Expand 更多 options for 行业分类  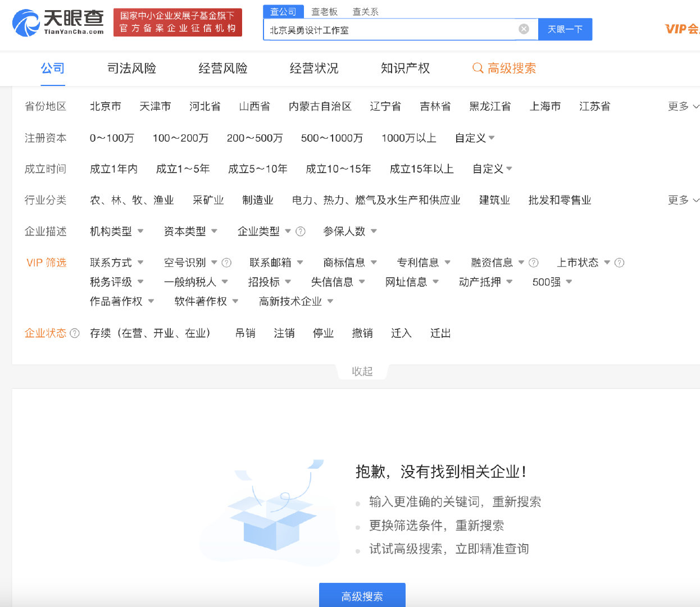(x=679, y=200)
